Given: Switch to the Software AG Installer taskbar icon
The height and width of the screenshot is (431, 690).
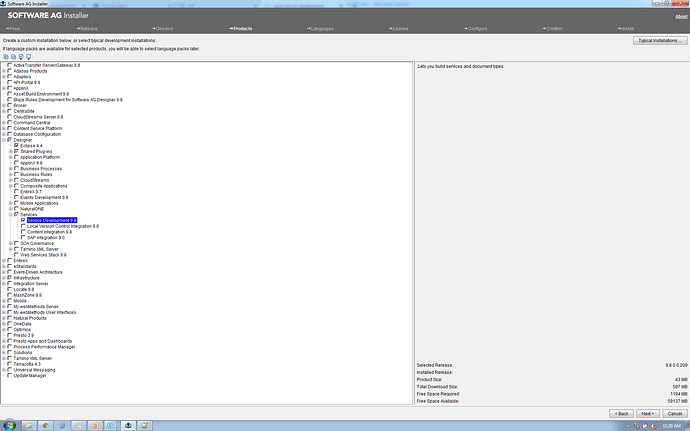Looking at the screenshot, I should click(x=128, y=426).
